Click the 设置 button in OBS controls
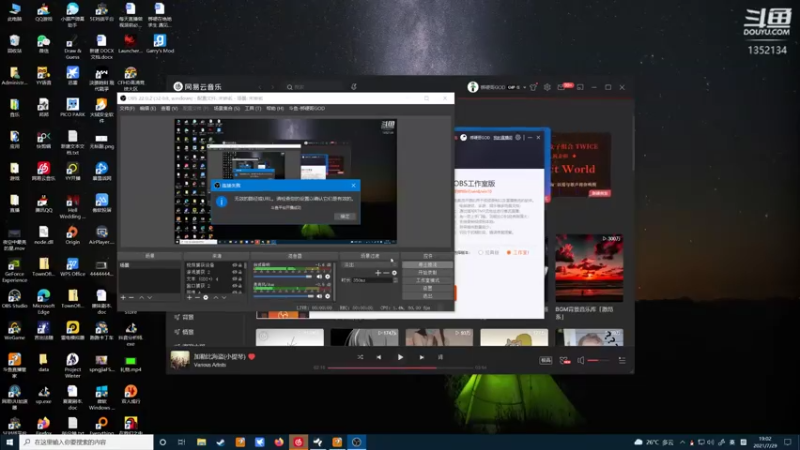The width and height of the screenshot is (800, 450). tap(428, 288)
